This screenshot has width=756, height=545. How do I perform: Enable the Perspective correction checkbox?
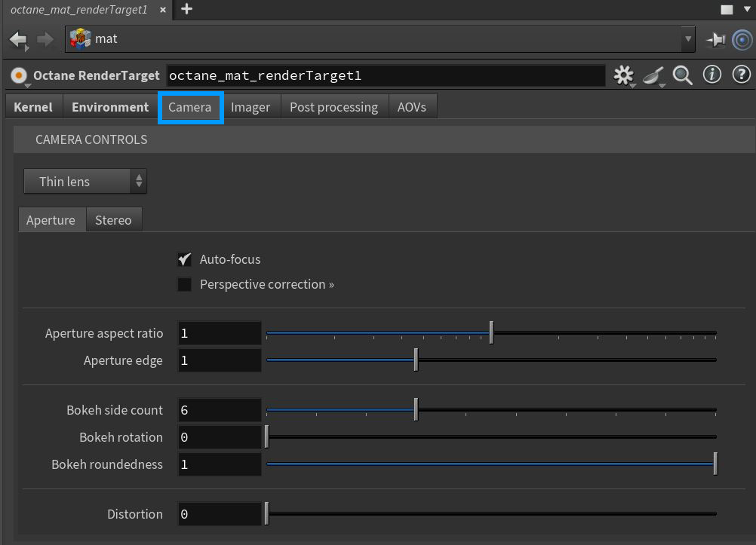pyautogui.click(x=184, y=284)
